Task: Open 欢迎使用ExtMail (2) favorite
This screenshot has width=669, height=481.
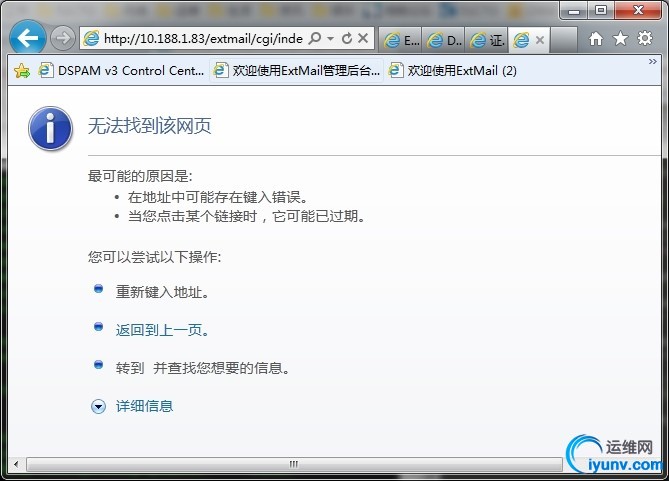Action: coord(453,70)
